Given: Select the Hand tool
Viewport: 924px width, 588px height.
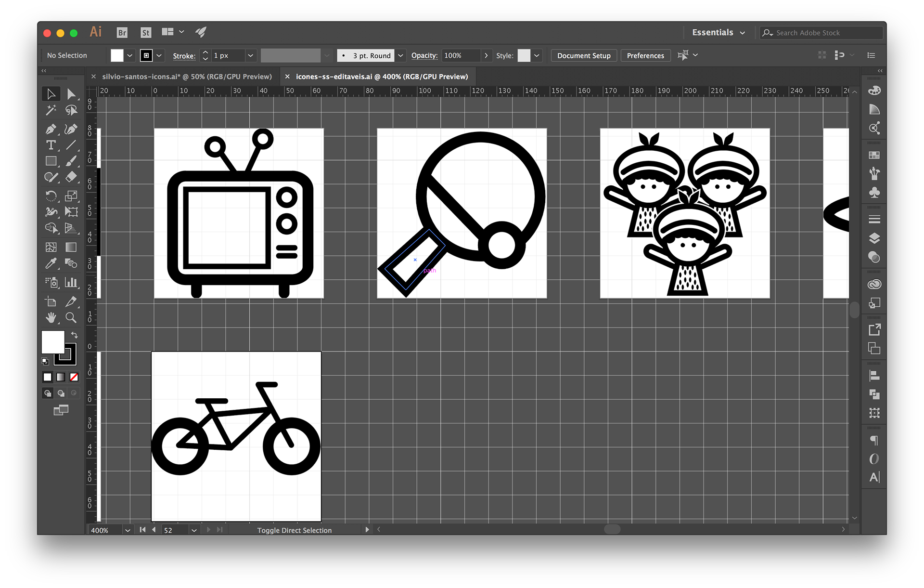Looking at the screenshot, I should pyautogui.click(x=51, y=317).
